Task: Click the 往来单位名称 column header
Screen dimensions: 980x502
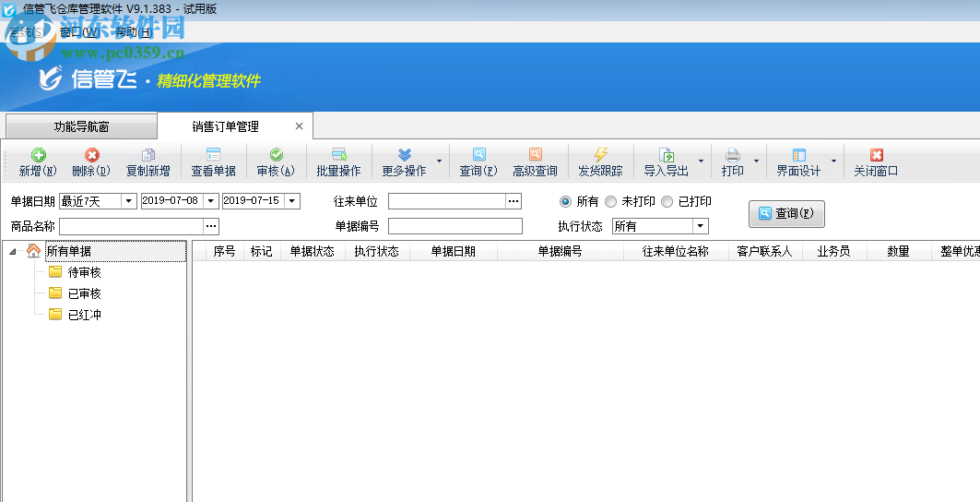Action: [676, 251]
